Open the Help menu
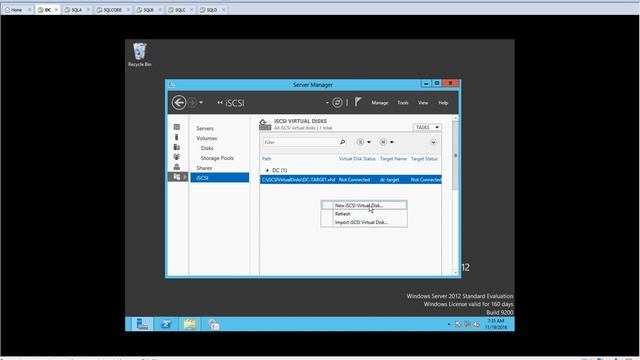Image resolution: width=640 pixels, height=360 pixels. 443,103
